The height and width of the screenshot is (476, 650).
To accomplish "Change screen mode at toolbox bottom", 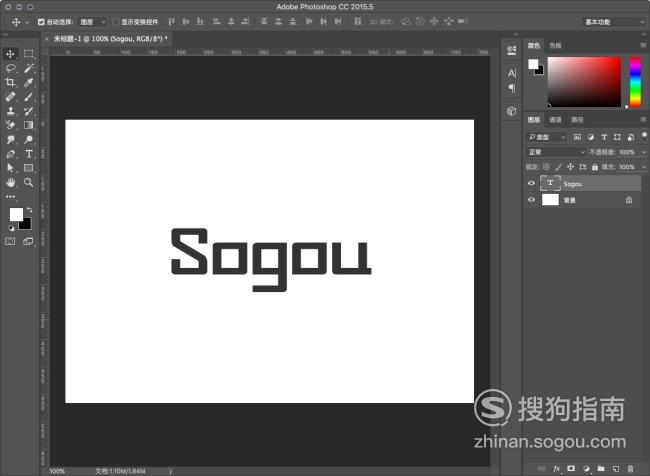I will click(28, 241).
